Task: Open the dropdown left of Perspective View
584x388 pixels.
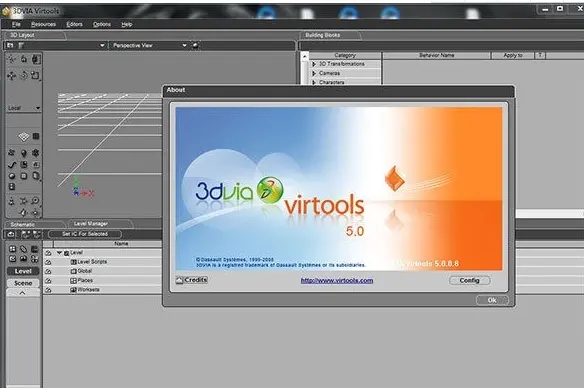Action: 102,45
